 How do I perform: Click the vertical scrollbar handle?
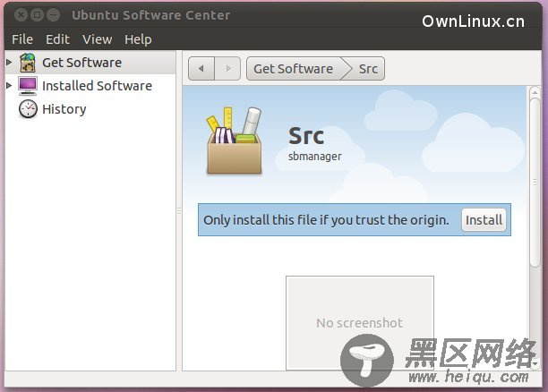click(535, 183)
